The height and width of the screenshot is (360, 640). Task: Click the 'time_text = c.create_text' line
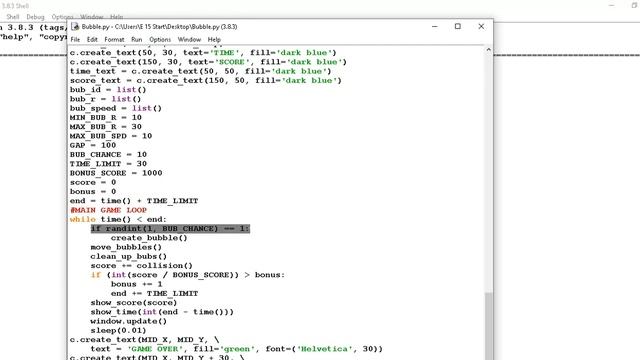(200, 71)
